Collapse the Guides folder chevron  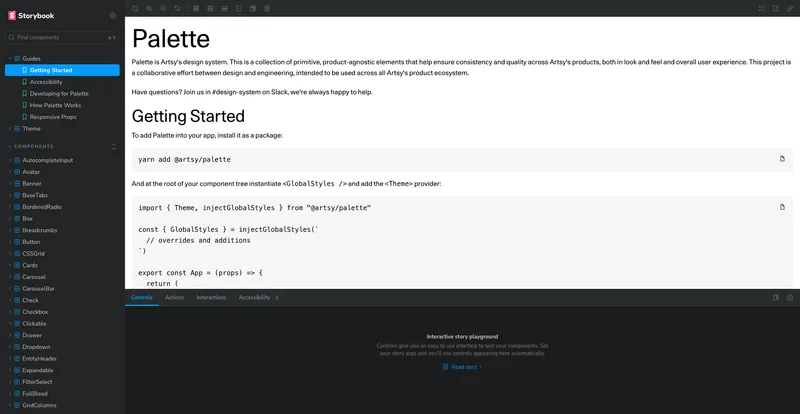click(10, 59)
